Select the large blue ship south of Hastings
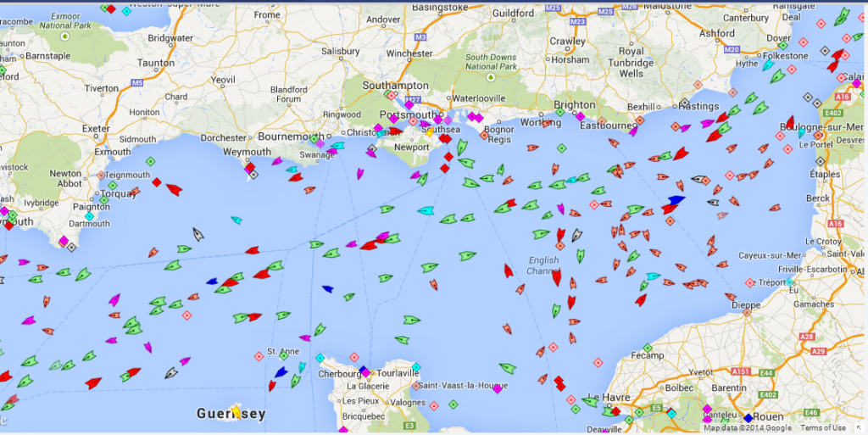Screen dimensions: 868x435 (676, 200)
